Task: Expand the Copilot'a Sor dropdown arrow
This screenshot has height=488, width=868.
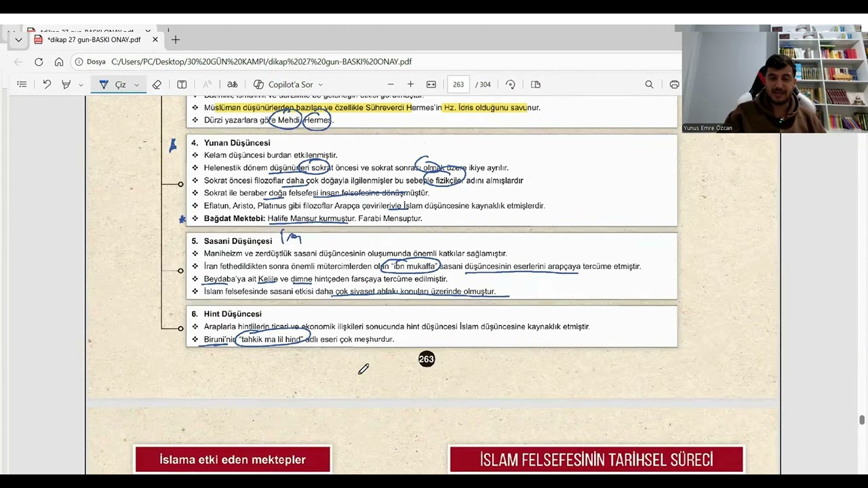Action: click(x=320, y=85)
